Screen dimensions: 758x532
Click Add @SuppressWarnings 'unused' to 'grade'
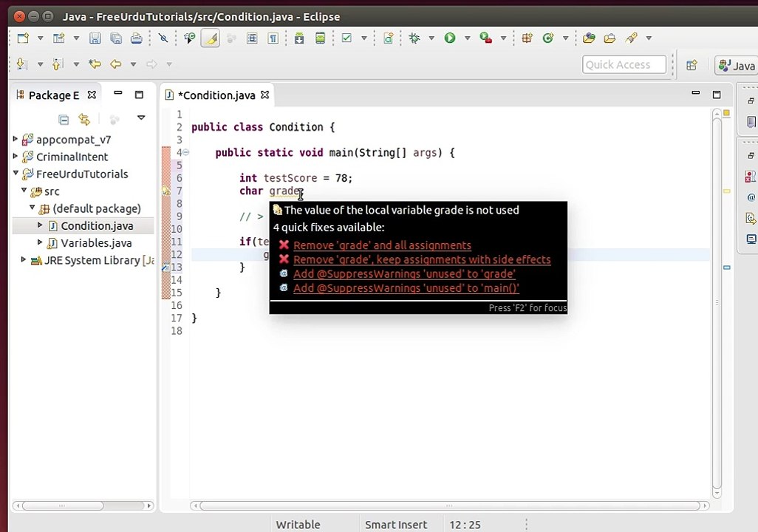405,273
